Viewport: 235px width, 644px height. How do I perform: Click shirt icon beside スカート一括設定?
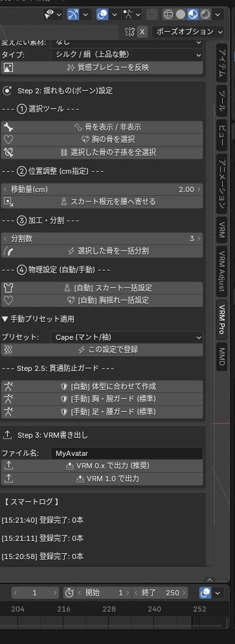8,288
